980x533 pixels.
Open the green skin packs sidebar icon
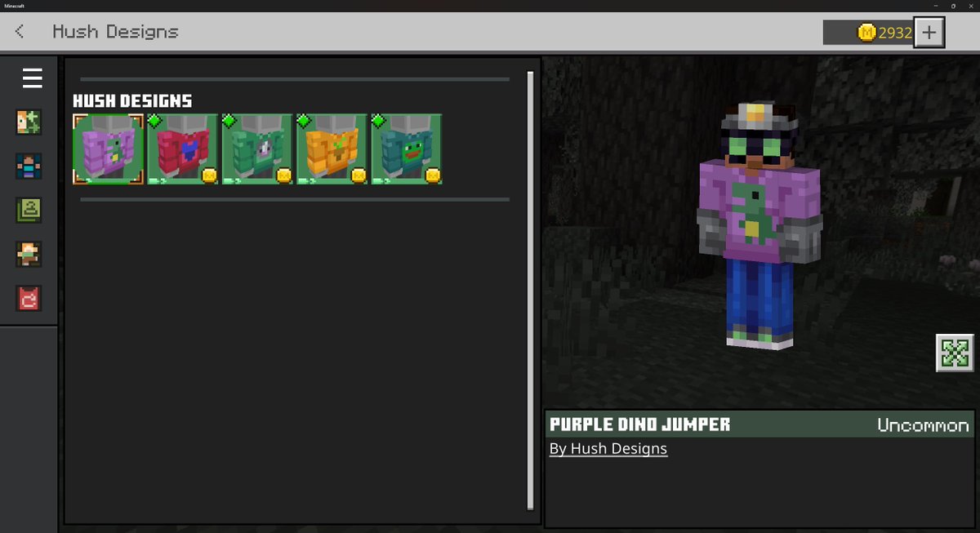pos(29,211)
